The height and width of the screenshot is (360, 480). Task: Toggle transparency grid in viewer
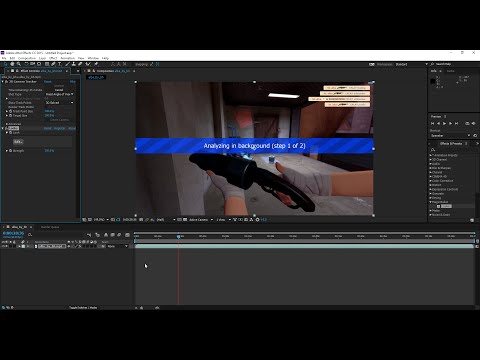[x=185, y=220]
